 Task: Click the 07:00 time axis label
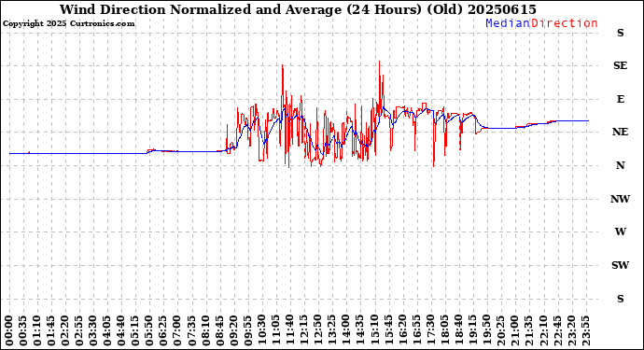point(177,330)
